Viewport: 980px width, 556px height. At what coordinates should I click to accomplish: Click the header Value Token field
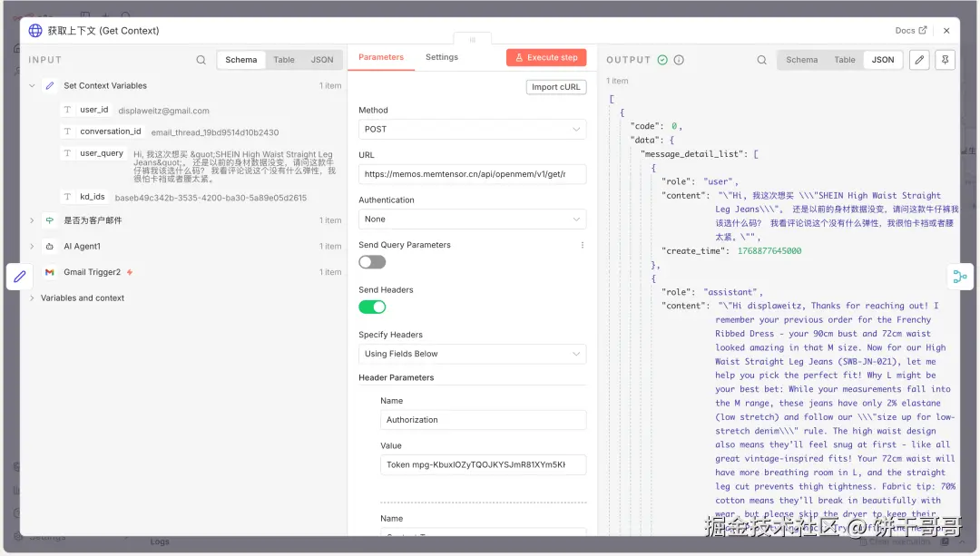tap(483, 464)
